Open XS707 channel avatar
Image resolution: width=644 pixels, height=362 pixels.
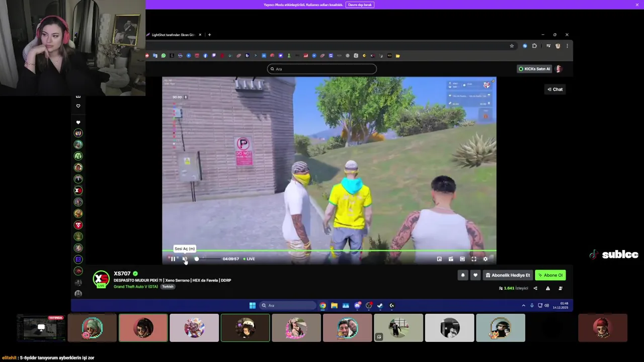coord(101,280)
